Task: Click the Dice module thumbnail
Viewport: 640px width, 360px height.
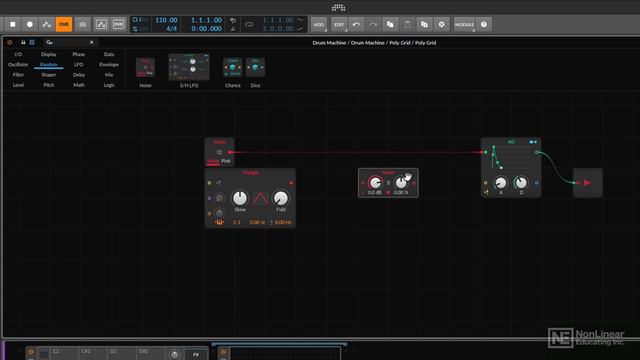Action: [x=256, y=67]
